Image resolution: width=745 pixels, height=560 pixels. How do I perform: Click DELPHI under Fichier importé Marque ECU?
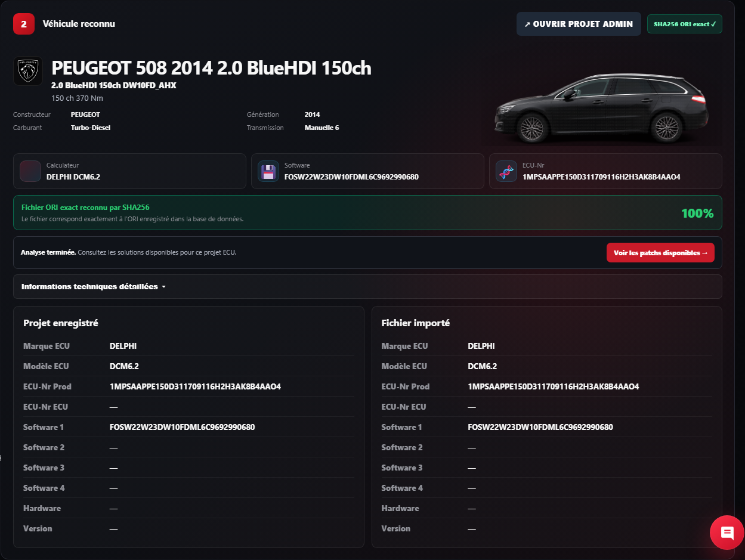481,346
